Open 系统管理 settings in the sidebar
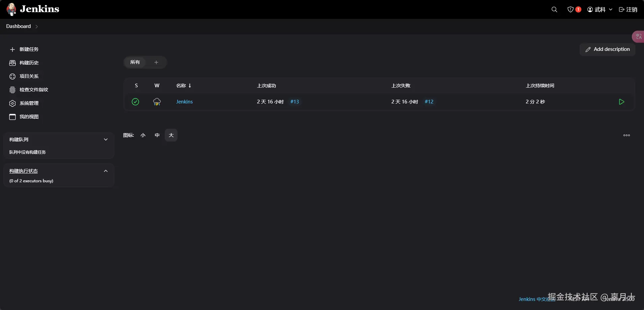 24,103
